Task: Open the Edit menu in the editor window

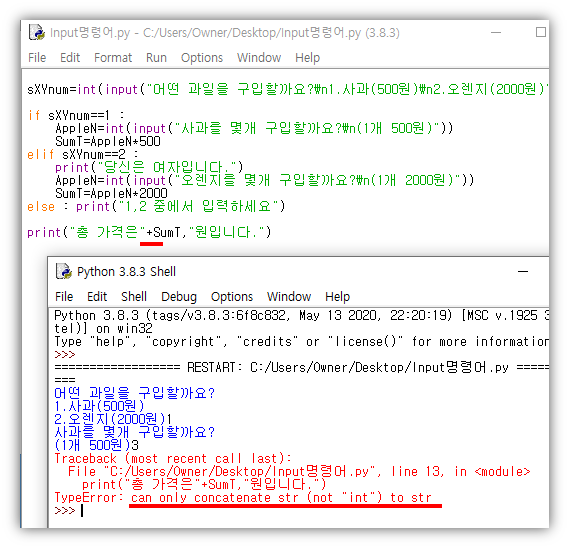Action: coord(70,58)
